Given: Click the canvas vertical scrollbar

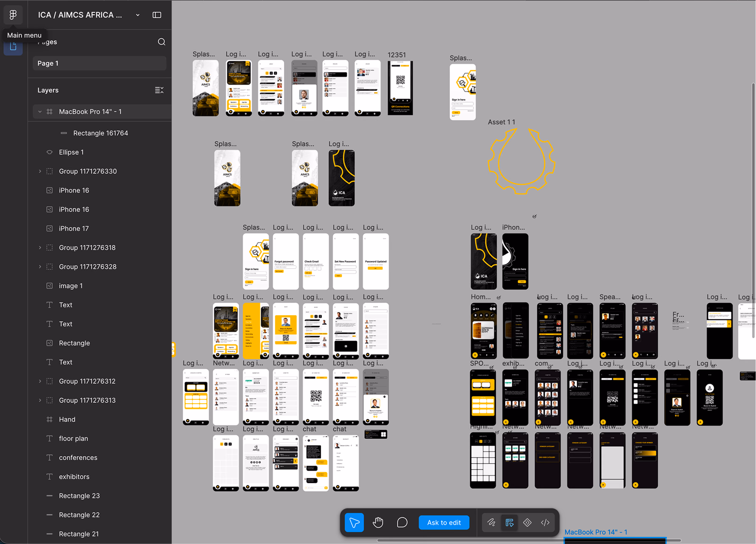Looking at the screenshot, I should click(753, 211).
